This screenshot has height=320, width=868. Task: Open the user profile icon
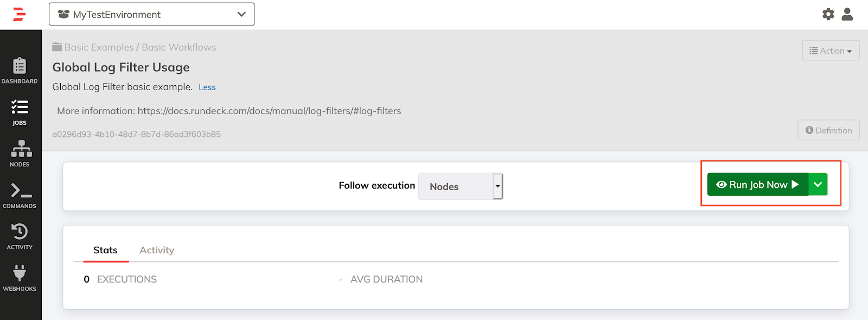[x=847, y=14]
